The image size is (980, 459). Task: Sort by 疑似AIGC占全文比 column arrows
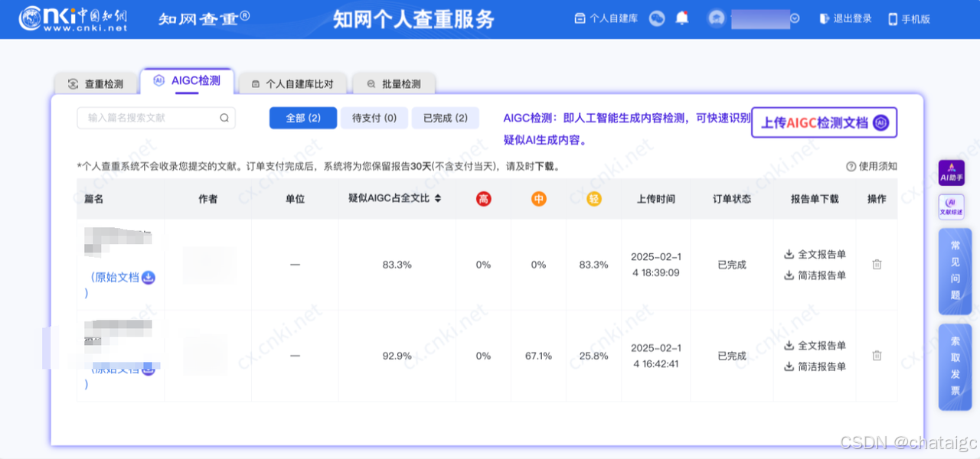(438, 199)
